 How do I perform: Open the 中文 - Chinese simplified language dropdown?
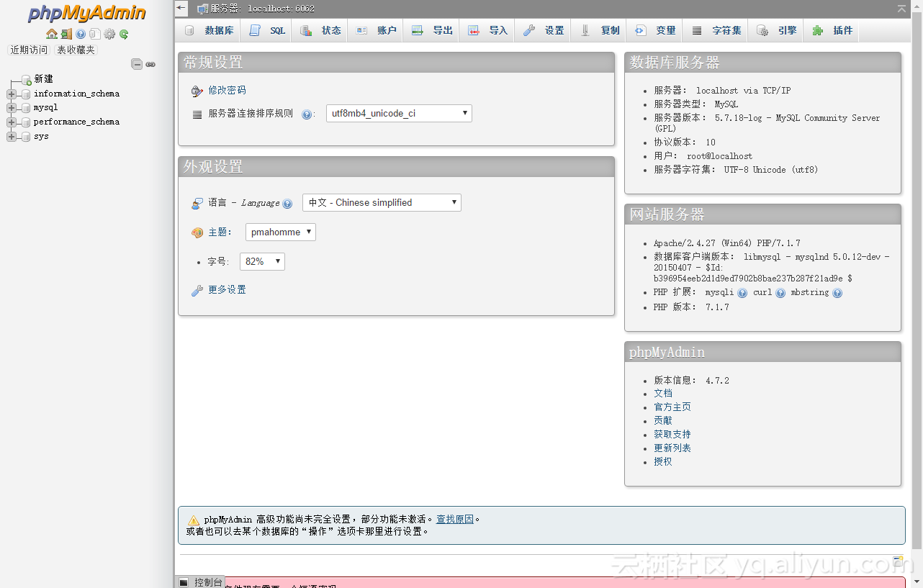[x=382, y=202]
